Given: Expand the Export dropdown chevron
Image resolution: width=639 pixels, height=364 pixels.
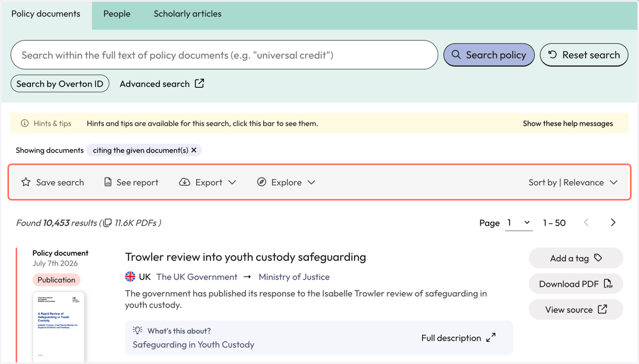Looking at the screenshot, I should (232, 182).
